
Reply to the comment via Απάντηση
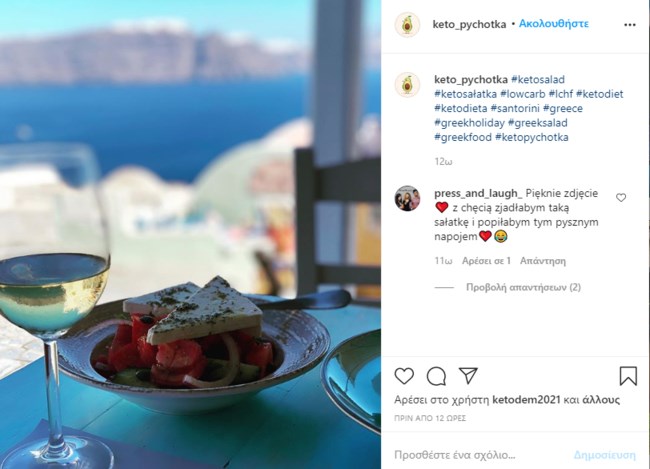pos(543,261)
